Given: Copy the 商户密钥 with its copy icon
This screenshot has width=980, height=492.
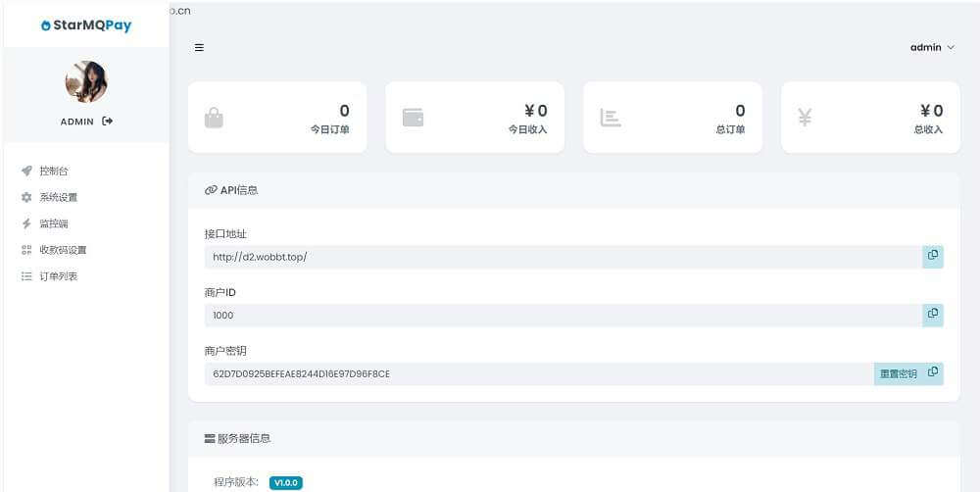Looking at the screenshot, I should tap(933, 373).
